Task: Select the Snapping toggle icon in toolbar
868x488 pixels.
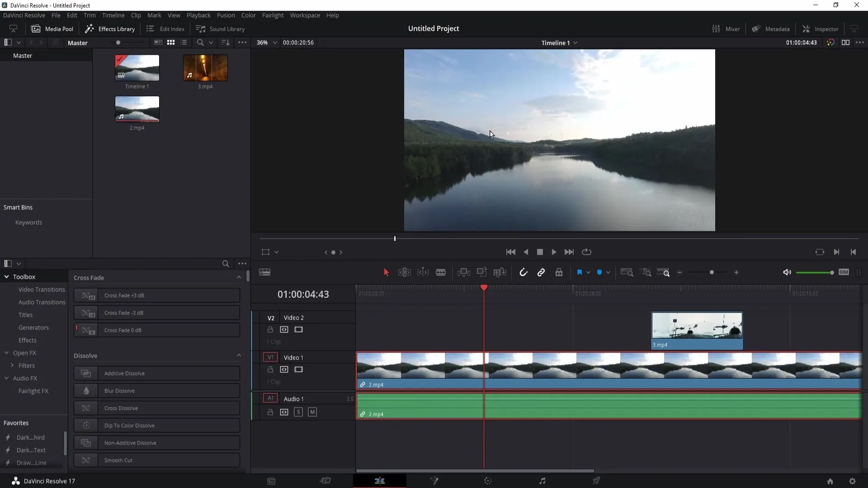Action: (x=523, y=273)
